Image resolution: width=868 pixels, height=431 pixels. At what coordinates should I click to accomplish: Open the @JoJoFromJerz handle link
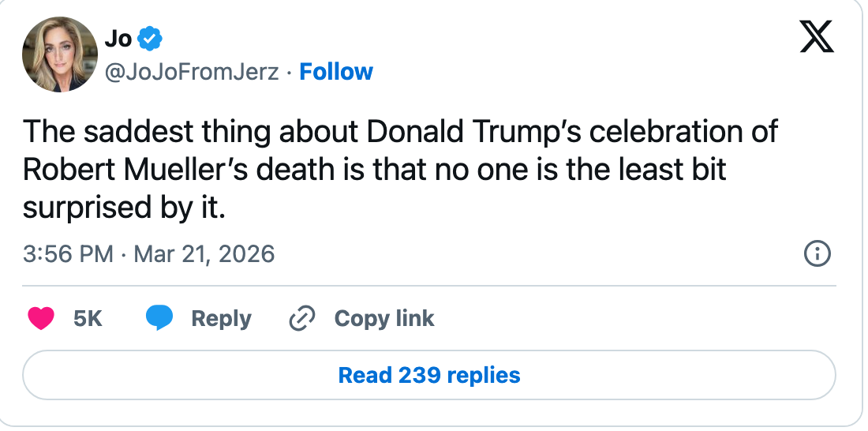192,72
